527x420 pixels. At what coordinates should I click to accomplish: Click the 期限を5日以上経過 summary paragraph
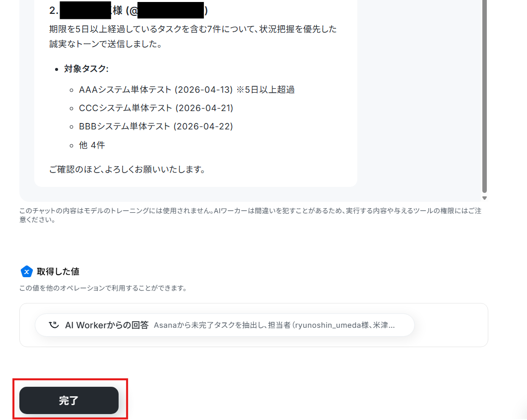pyautogui.click(x=193, y=37)
